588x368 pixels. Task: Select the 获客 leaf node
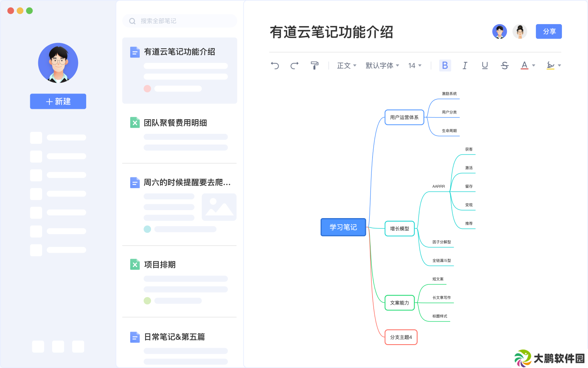click(x=469, y=149)
